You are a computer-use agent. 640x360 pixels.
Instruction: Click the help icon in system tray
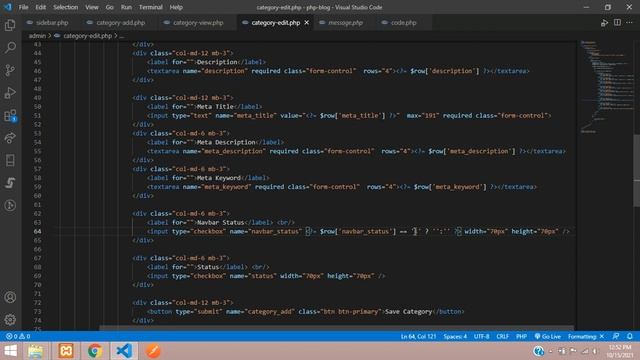click(x=538, y=351)
